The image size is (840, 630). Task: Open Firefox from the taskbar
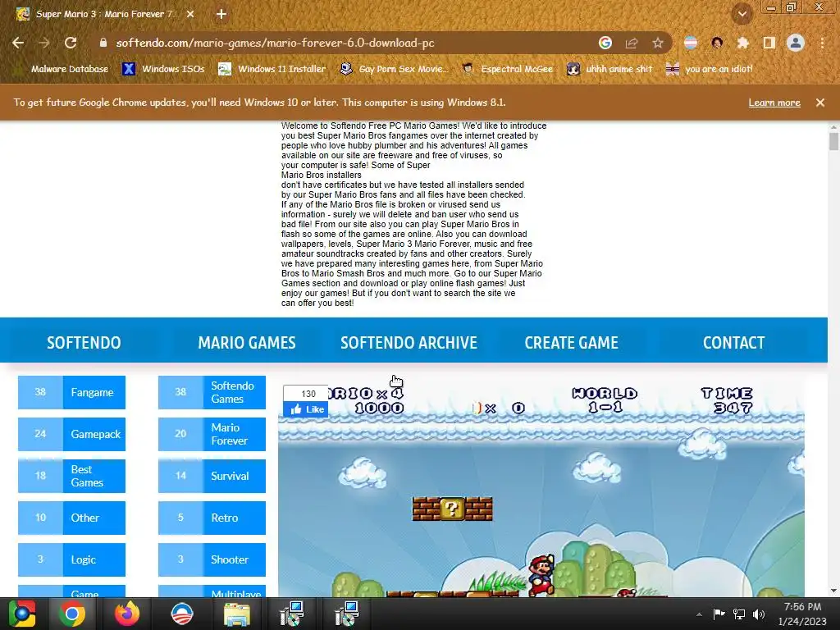point(127,614)
